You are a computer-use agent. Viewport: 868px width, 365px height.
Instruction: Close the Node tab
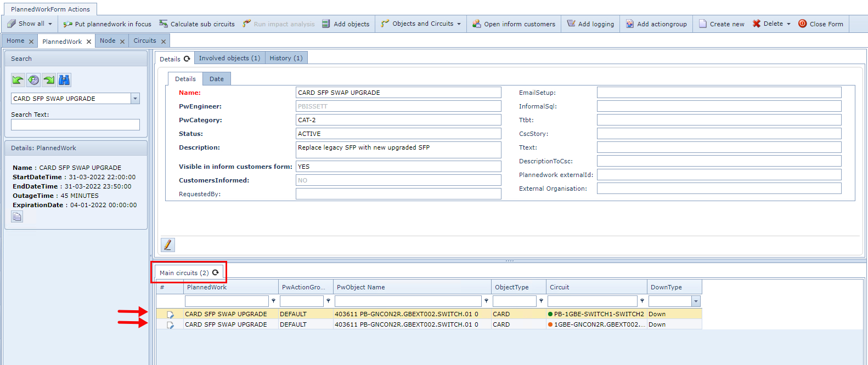point(122,41)
